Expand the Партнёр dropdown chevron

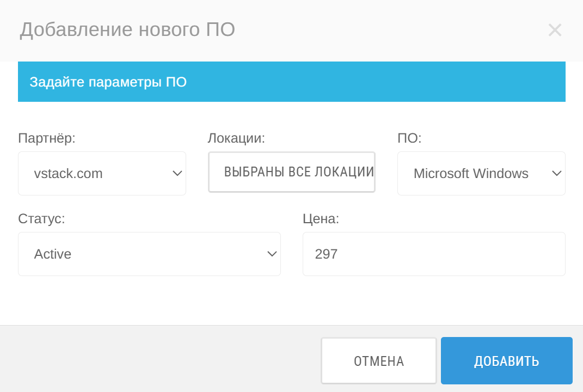(x=177, y=173)
